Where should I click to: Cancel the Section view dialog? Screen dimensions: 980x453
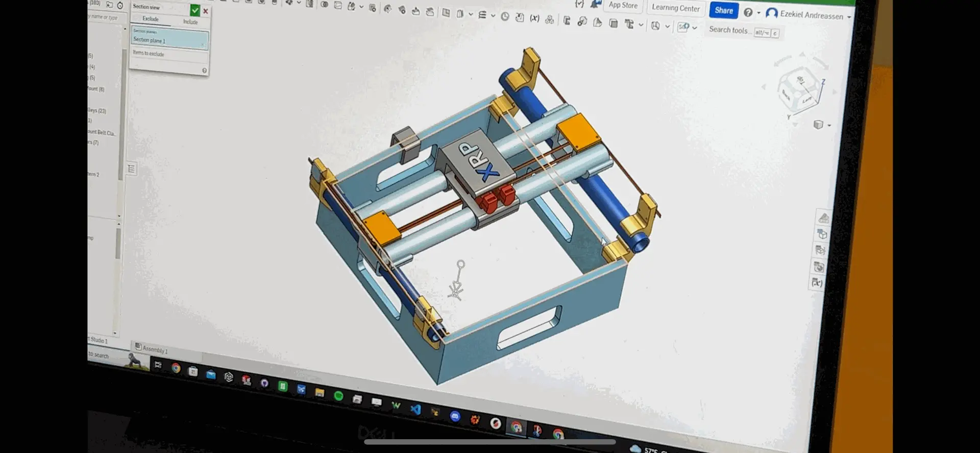coord(206,11)
